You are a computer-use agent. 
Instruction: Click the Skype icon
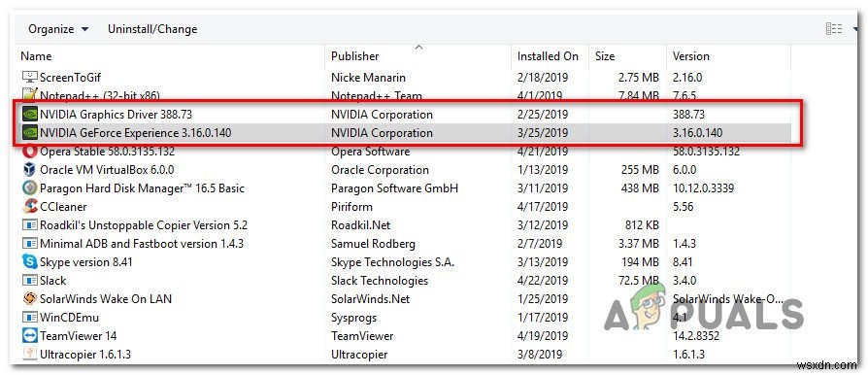pyautogui.click(x=29, y=262)
